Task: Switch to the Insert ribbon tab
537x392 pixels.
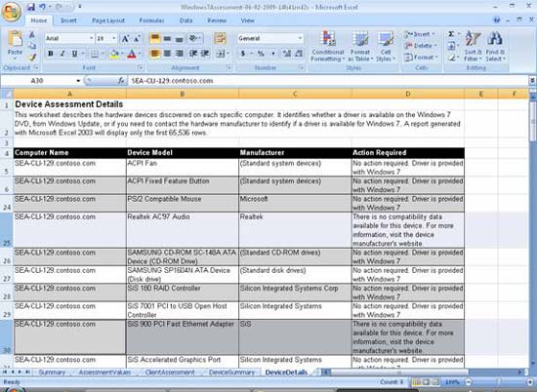Action: click(68, 20)
